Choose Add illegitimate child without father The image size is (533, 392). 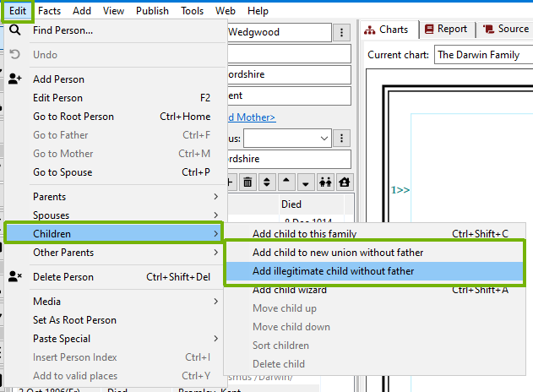point(333,271)
